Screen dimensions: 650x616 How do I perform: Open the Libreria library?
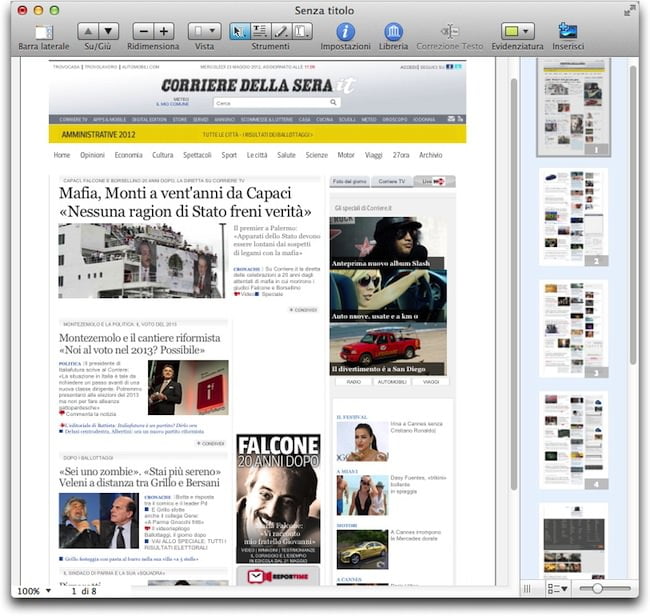[394, 32]
